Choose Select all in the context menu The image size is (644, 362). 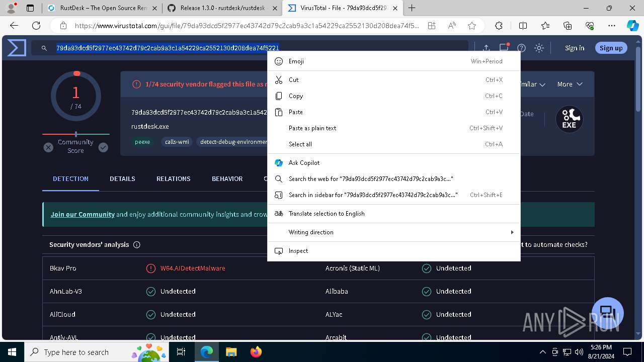click(x=393, y=144)
